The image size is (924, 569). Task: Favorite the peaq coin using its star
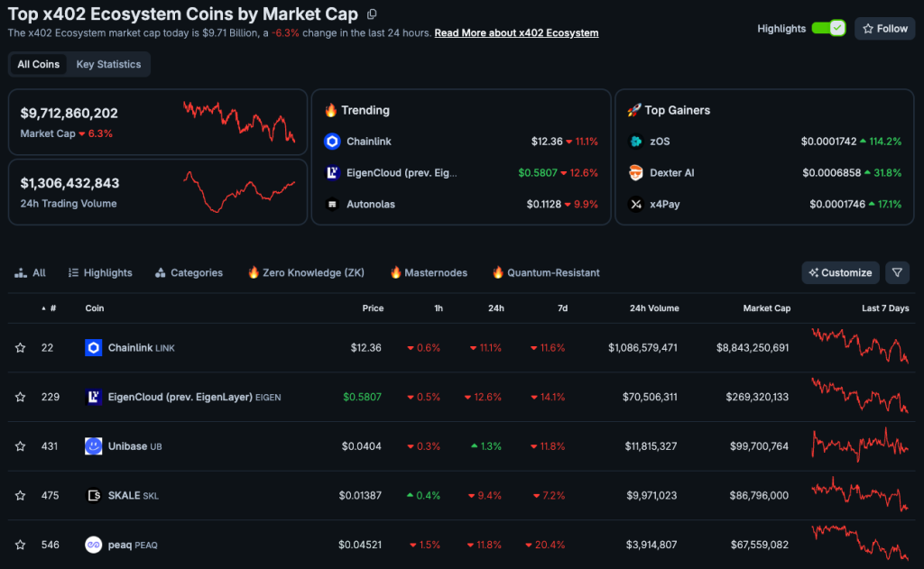click(x=20, y=545)
